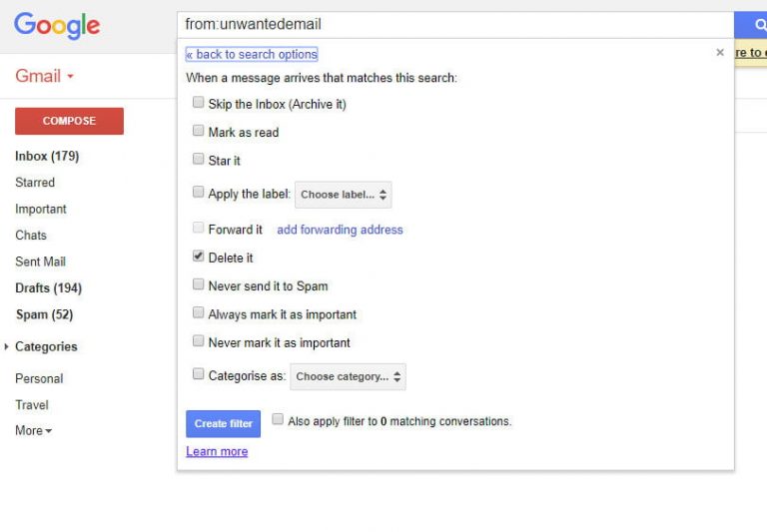The image size is (767, 532).
Task: Tick Never mark it as important
Action: pyautogui.click(x=198, y=340)
